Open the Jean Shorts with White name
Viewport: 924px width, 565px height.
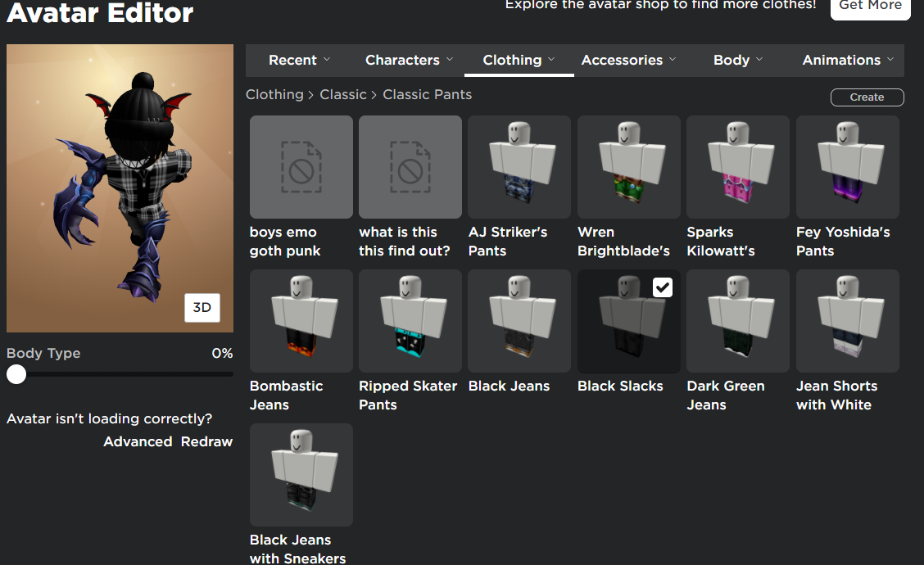837,395
